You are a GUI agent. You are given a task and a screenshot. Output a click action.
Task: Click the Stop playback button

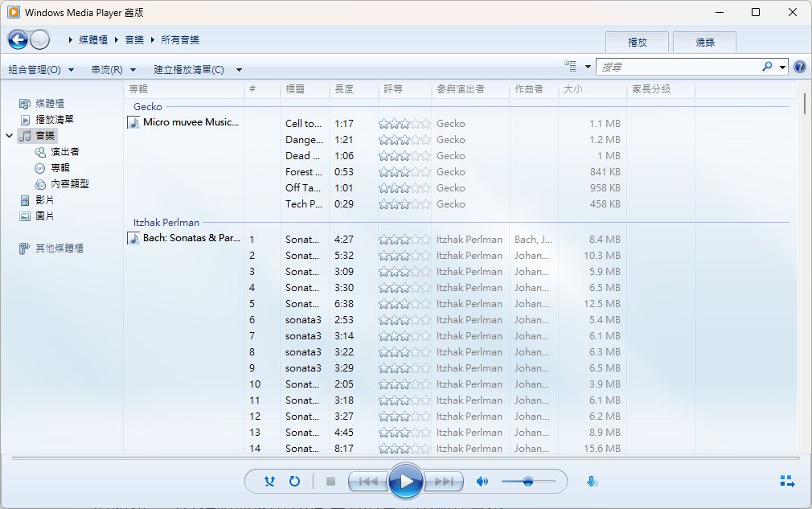(x=331, y=482)
